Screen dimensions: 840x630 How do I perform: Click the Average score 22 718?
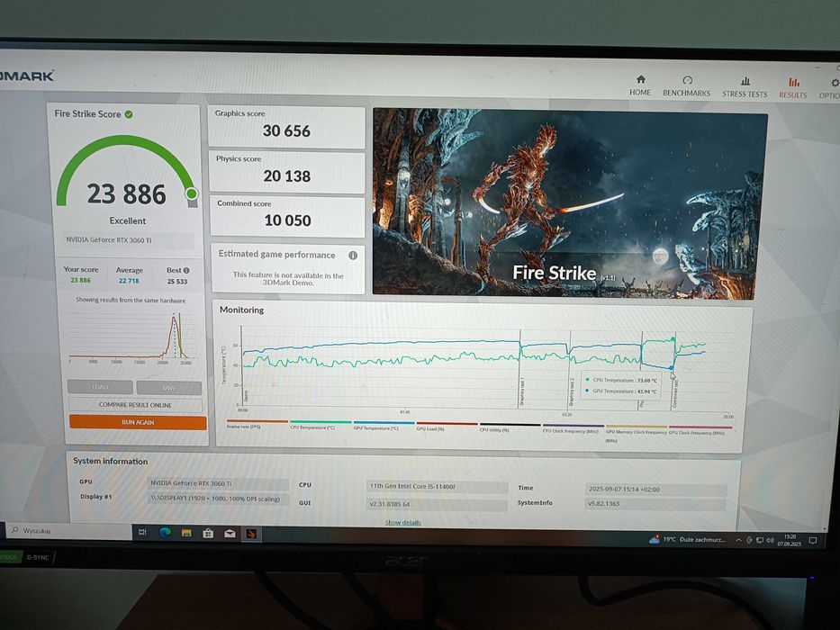pos(129,281)
